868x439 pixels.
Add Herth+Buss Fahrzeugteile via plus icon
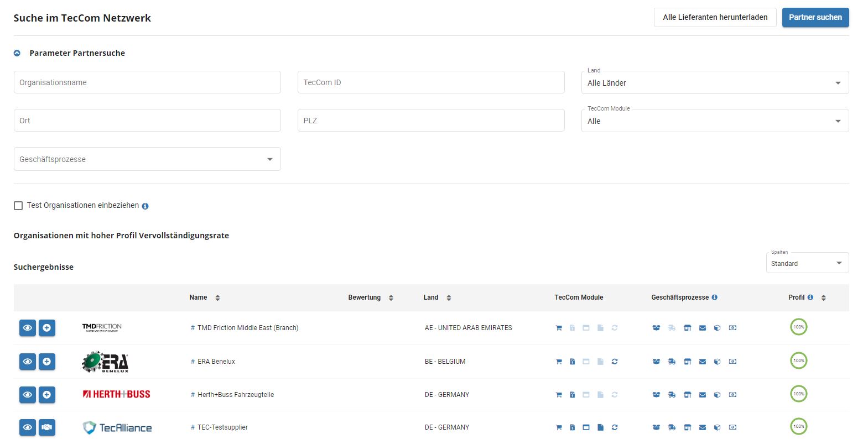coord(47,395)
